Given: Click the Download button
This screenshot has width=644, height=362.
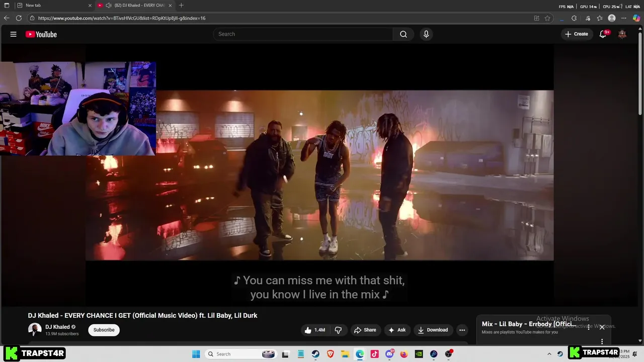Looking at the screenshot, I should 433,330.
